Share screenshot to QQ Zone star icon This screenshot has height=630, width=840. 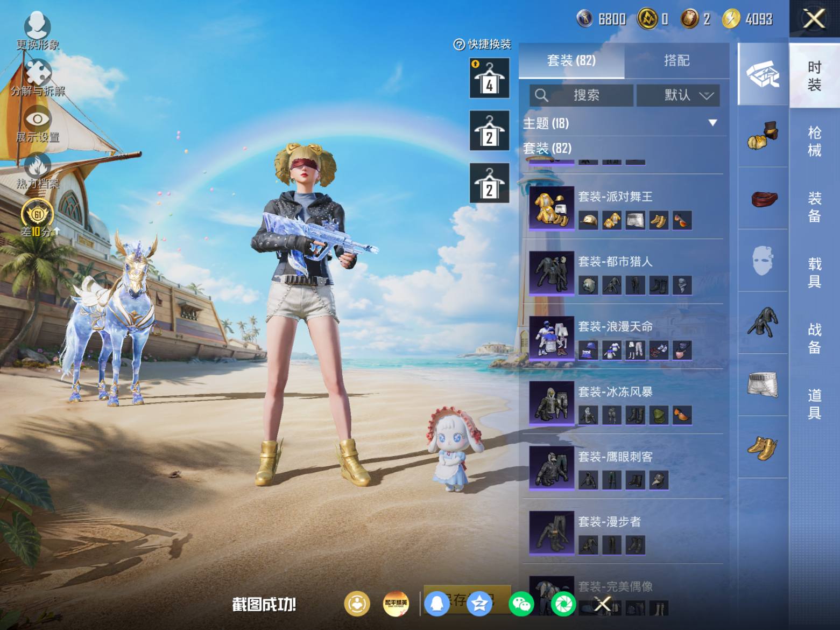coord(479,604)
